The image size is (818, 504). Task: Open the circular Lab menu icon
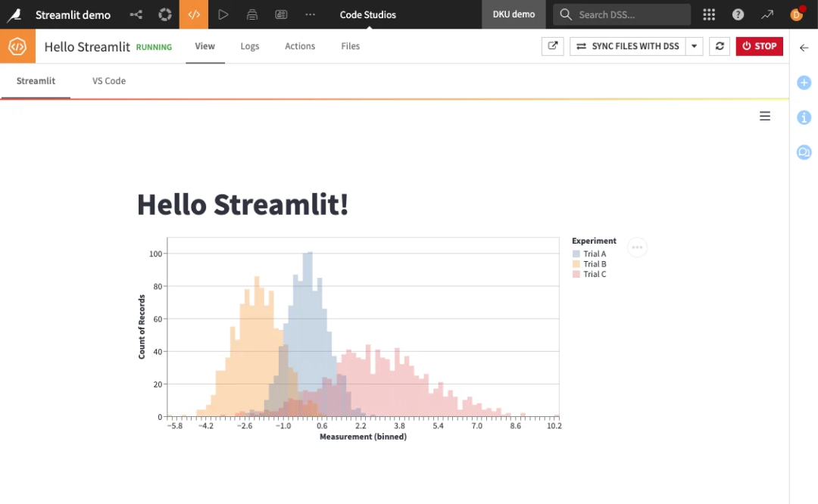coord(165,14)
